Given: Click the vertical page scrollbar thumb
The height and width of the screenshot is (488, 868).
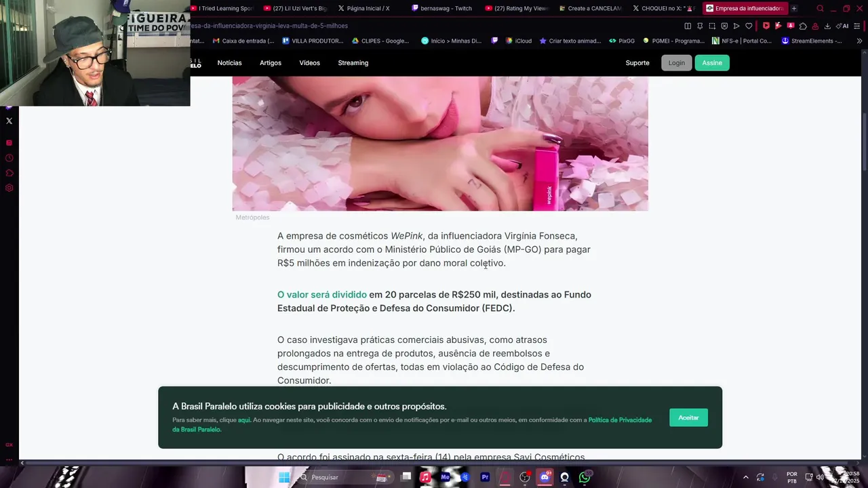Looking at the screenshot, I should click(x=864, y=142).
